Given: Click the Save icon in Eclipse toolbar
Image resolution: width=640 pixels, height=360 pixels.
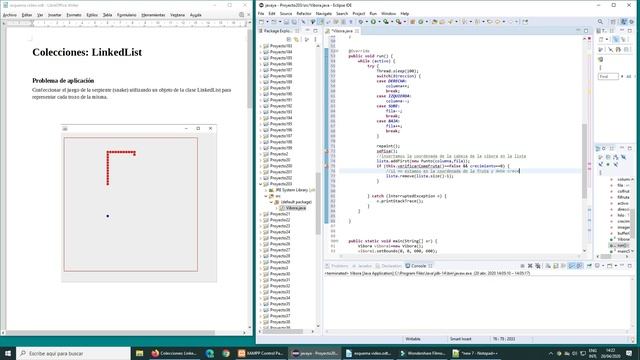Looking at the screenshot, I should 286,22.
